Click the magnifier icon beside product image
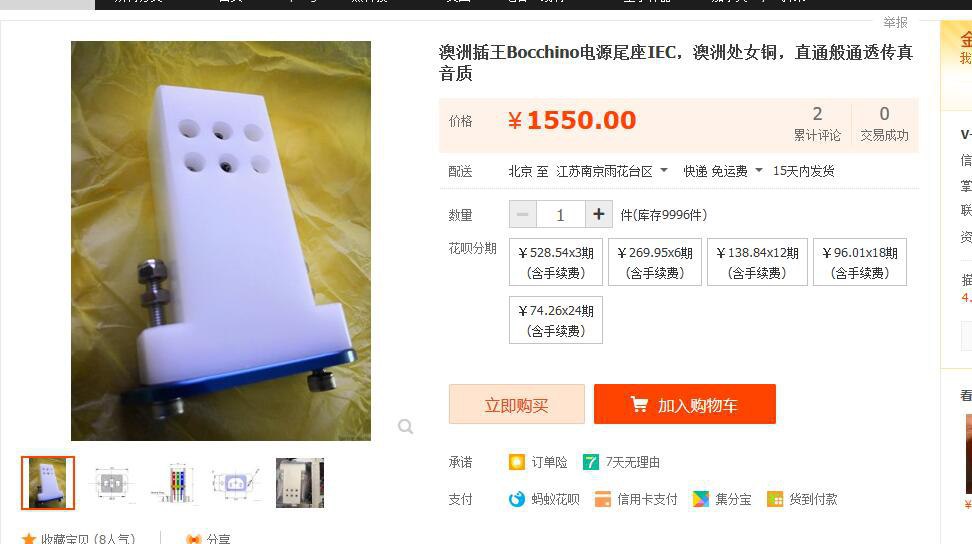972x544 pixels. [x=405, y=426]
